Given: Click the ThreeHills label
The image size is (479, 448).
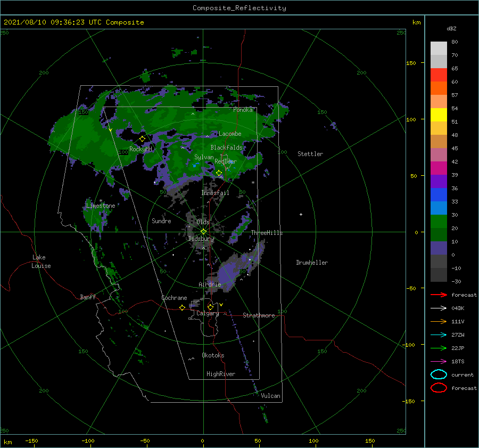Looking at the screenshot, I should point(267,233).
